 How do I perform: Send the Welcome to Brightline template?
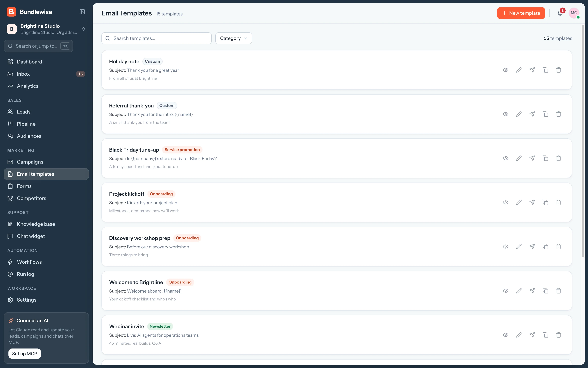[x=532, y=291]
